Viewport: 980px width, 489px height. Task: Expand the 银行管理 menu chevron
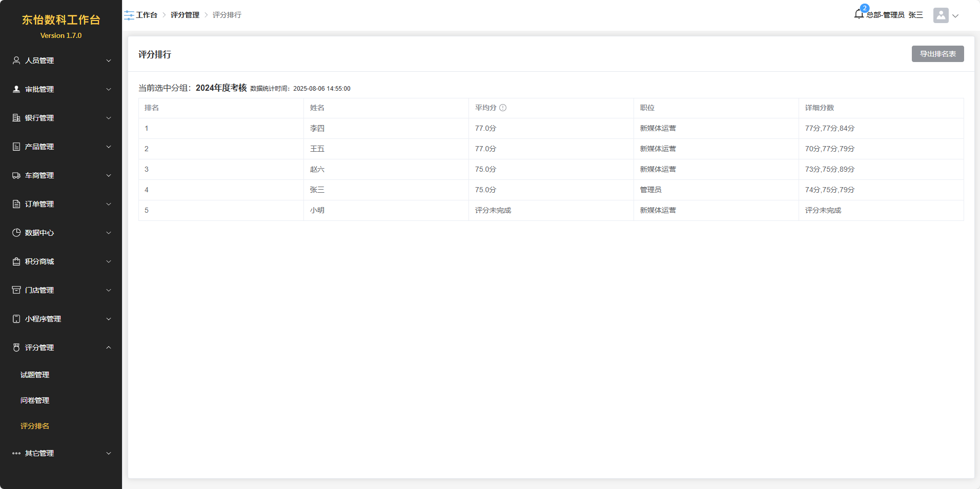(x=109, y=118)
